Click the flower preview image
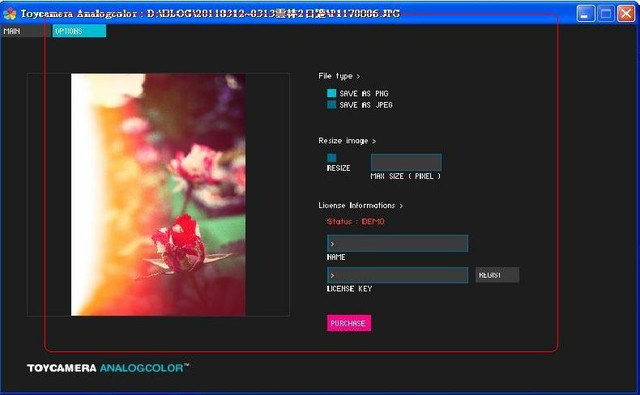Screen dimensions: 640x395 [x=158, y=195]
